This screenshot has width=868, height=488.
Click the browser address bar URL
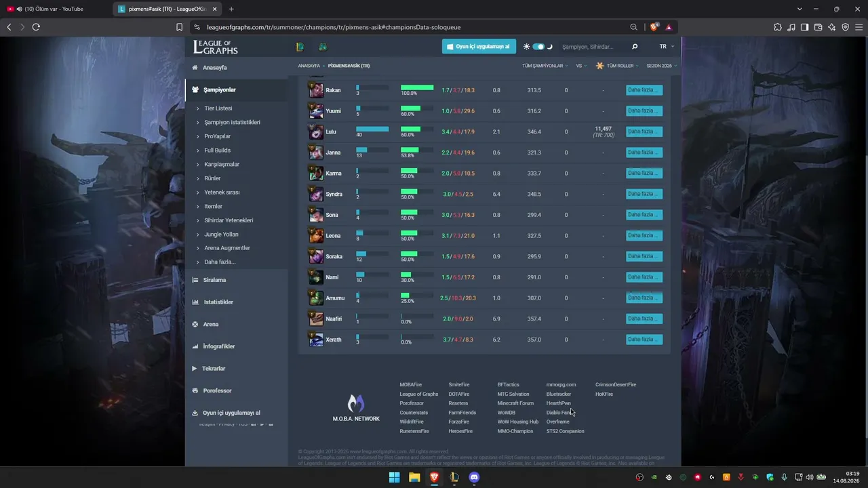(x=334, y=27)
